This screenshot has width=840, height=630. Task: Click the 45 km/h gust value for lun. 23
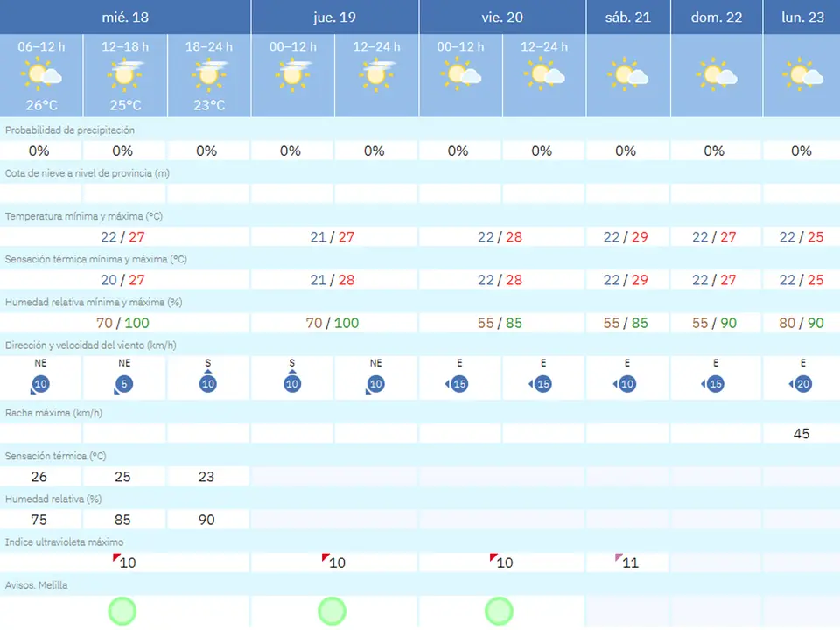[x=801, y=433]
